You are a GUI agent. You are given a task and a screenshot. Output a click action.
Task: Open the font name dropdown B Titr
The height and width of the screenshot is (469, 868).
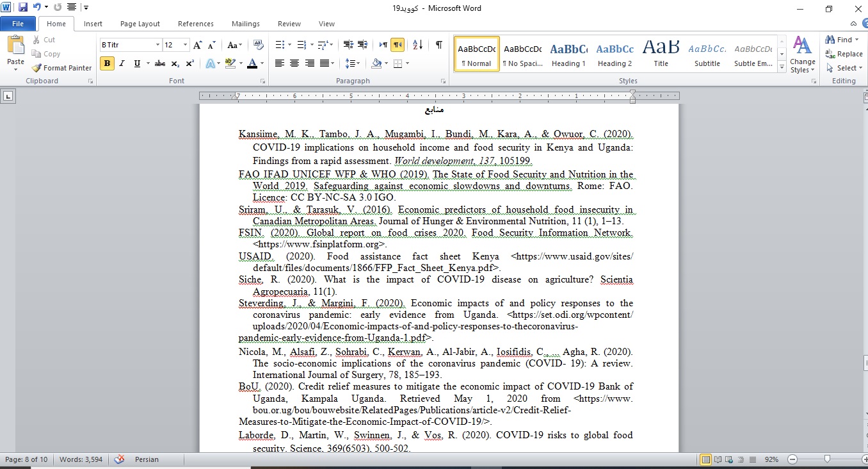(x=157, y=45)
